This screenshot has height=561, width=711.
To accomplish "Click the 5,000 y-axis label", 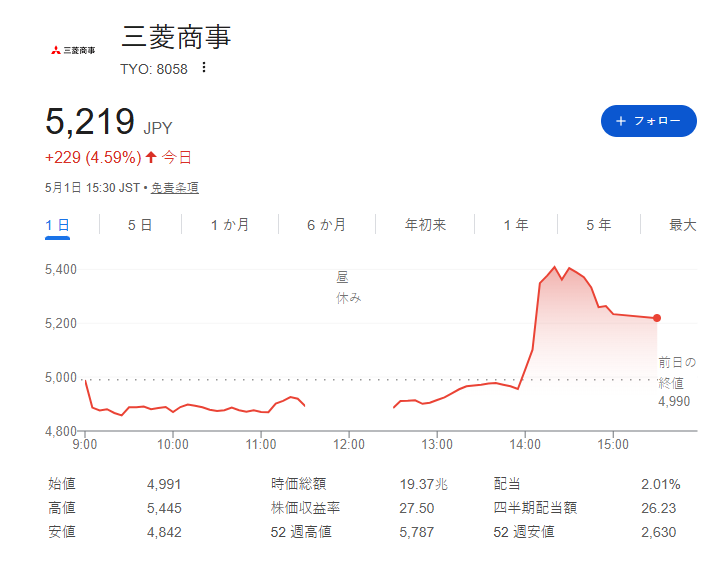I will (x=61, y=377).
